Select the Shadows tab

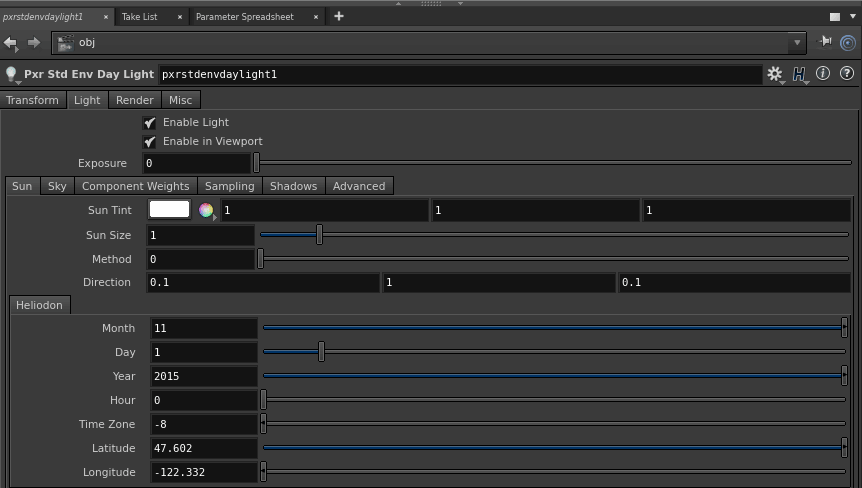tap(293, 186)
